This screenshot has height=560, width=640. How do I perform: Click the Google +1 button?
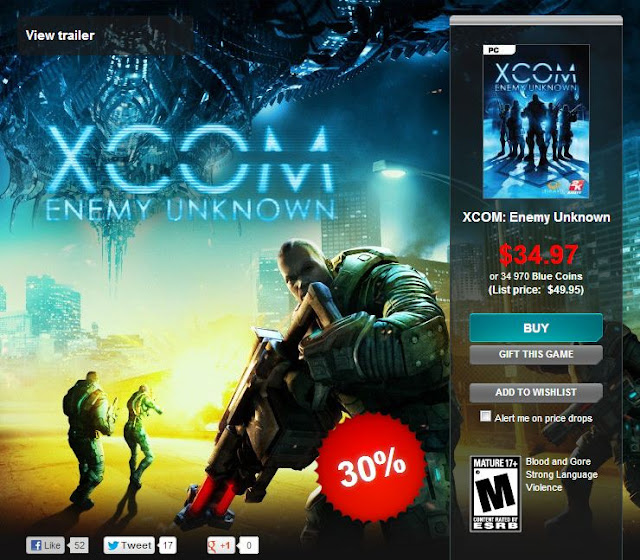pos(222,545)
